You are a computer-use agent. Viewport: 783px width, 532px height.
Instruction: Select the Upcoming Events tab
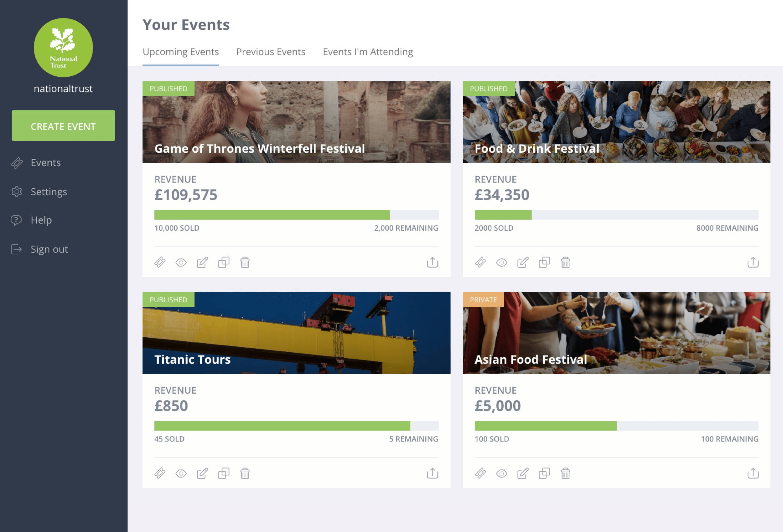point(181,52)
